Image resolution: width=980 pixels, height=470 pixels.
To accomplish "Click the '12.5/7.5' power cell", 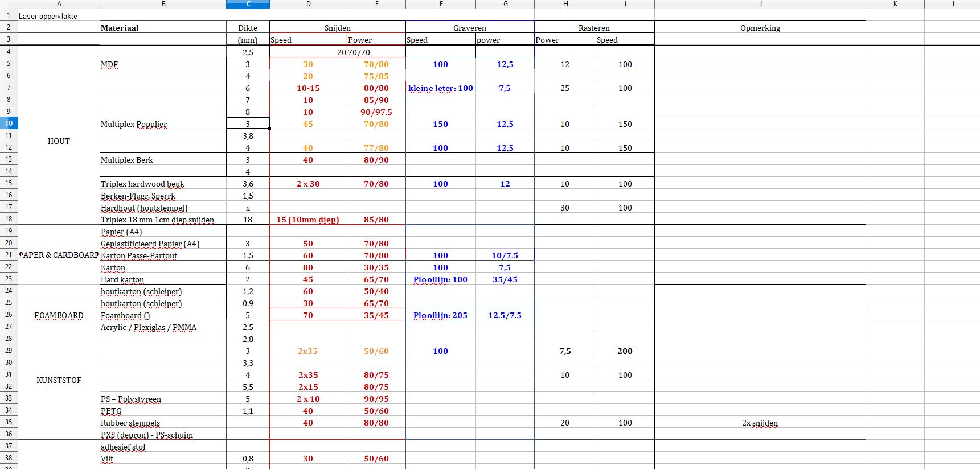I will [x=505, y=315].
